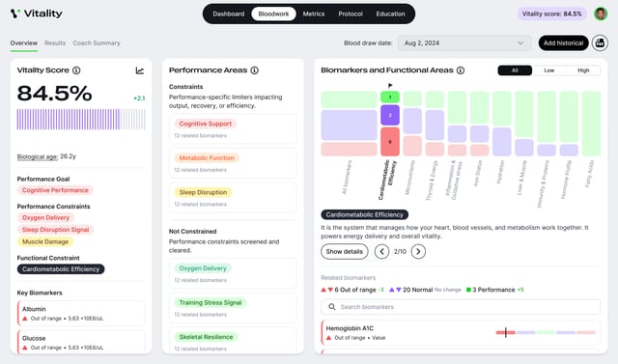The width and height of the screenshot is (618, 364).
Task: Click the Show details button
Action: click(x=345, y=251)
